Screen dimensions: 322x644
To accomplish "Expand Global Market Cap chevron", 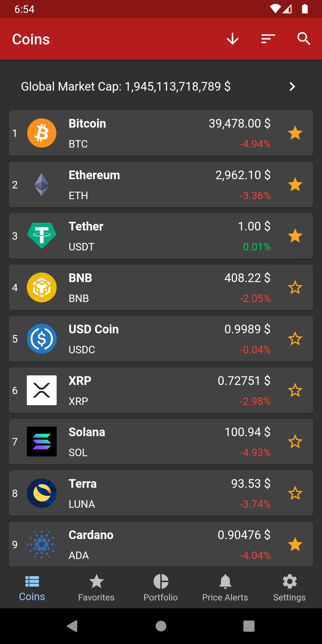I will 292,86.
